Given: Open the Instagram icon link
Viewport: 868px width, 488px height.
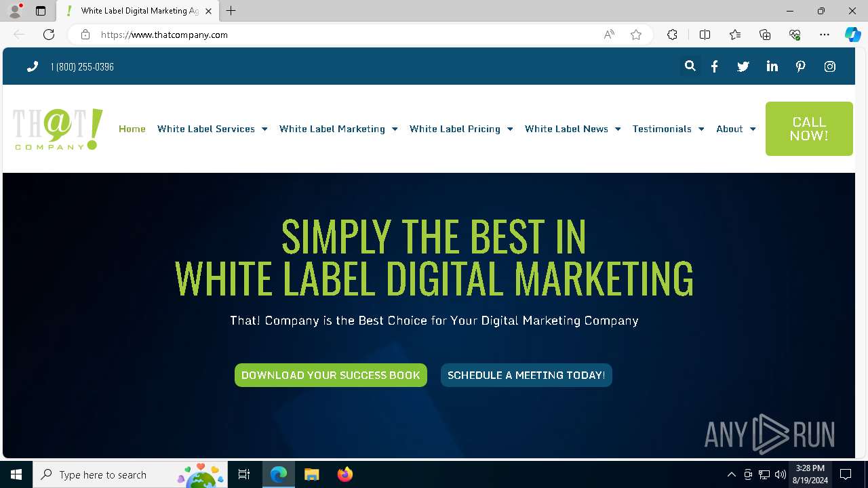Looking at the screenshot, I should coord(829,66).
